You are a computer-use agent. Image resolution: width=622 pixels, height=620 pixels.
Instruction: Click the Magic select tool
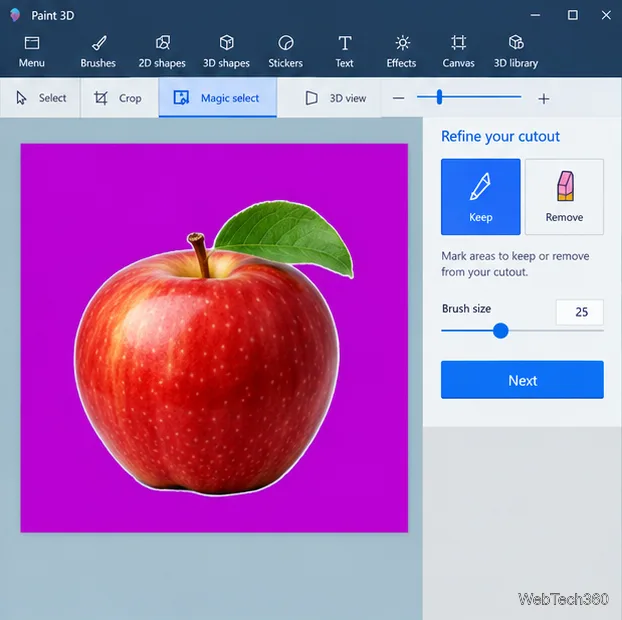pos(218,98)
